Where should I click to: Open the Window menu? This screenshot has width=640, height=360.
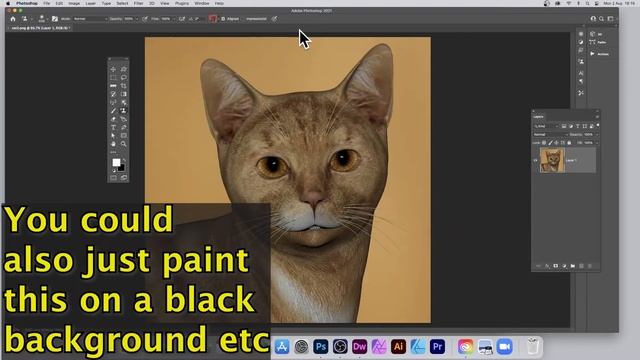pos(202,3)
